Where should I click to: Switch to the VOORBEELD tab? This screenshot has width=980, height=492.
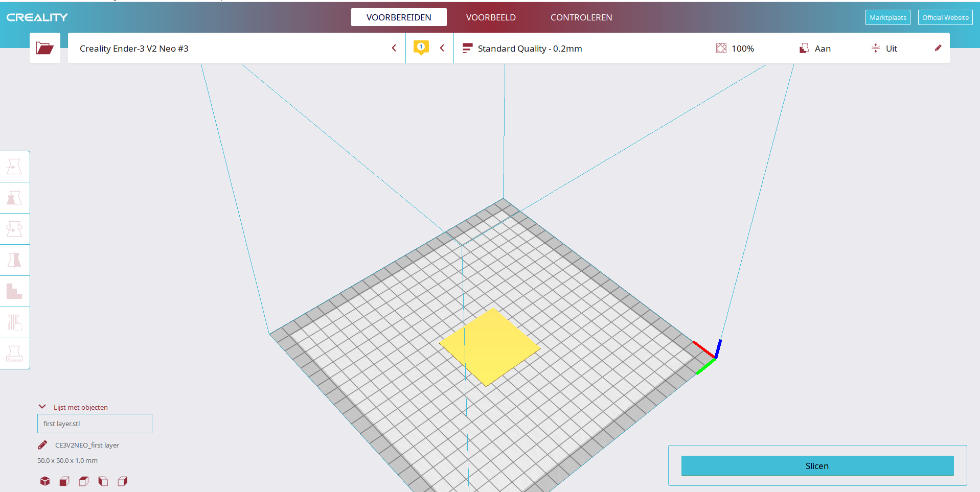click(491, 17)
